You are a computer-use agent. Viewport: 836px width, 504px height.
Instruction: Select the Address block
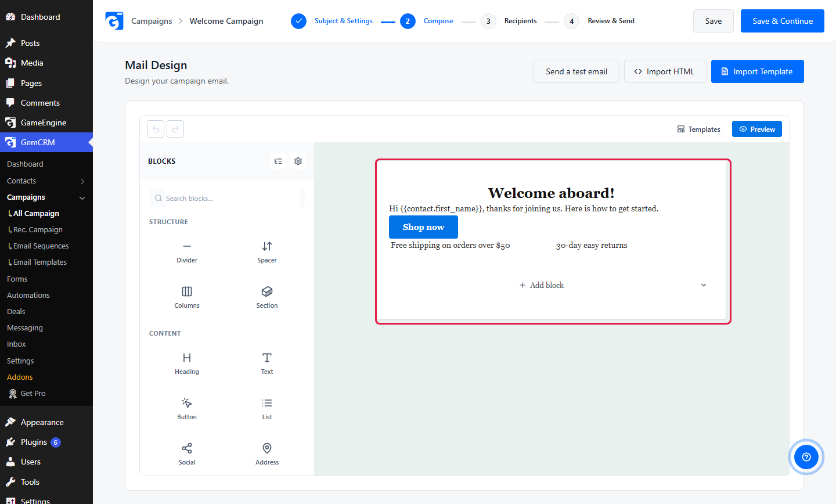(267, 455)
